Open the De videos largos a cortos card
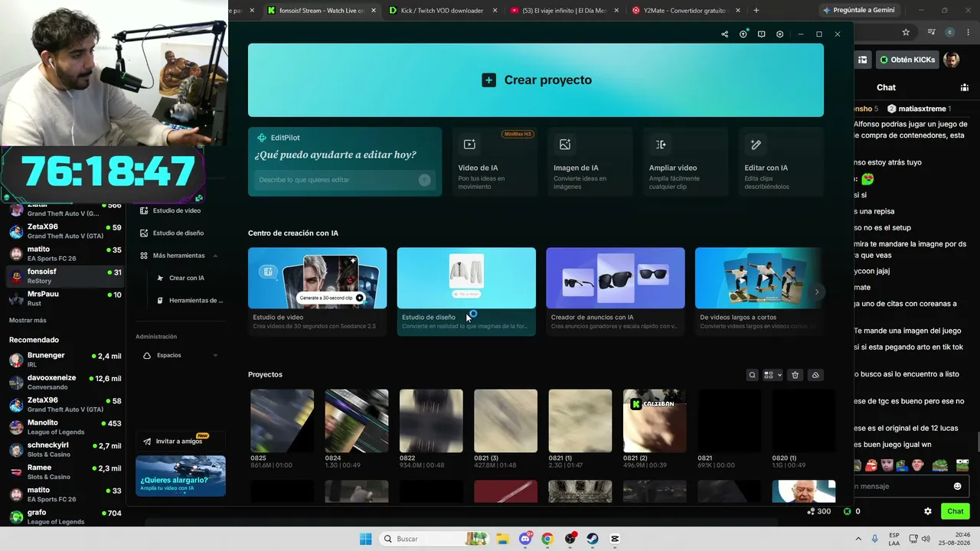980x551 pixels. point(759,291)
